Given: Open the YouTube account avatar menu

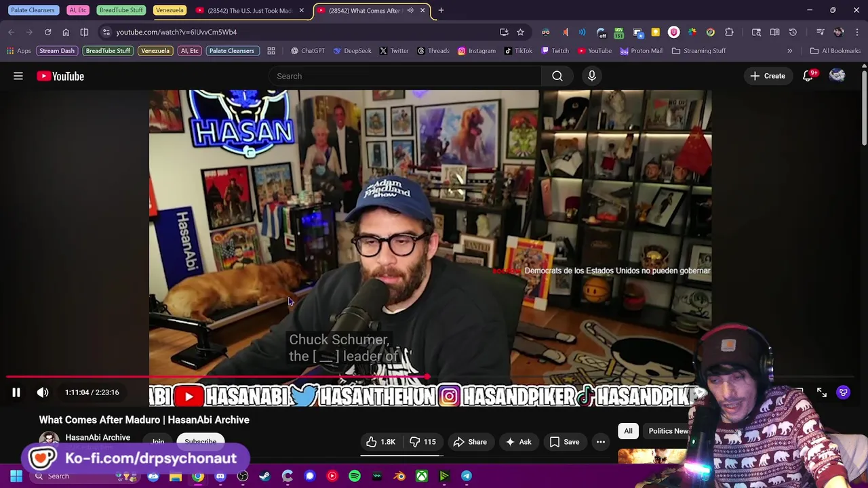Looking at the screenshot, I should tap(837, 76).
